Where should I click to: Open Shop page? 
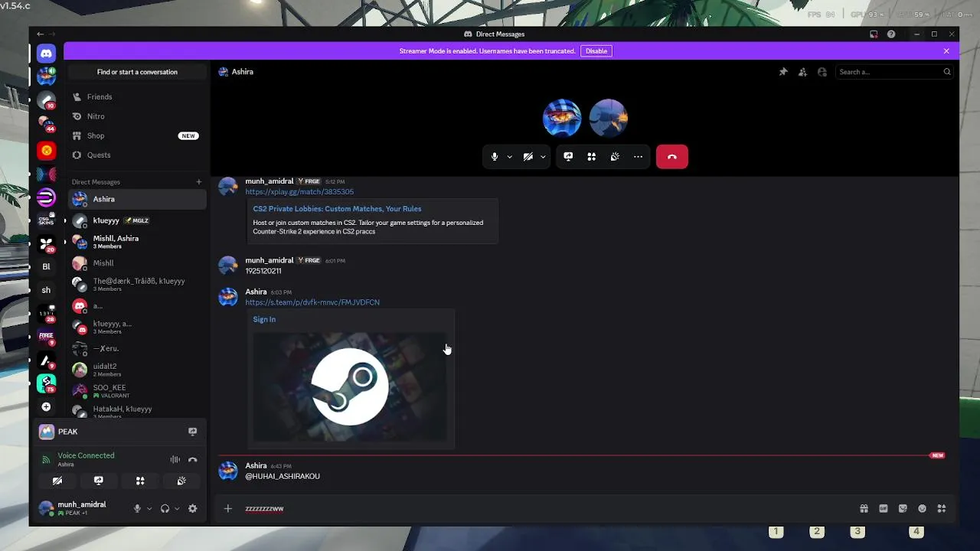(x=137, y=135)
